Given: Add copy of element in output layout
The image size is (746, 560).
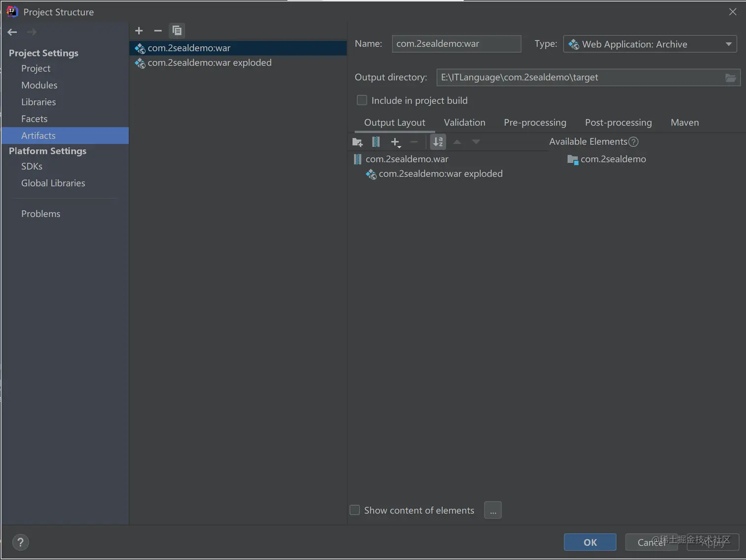Looking at the screenshot, I should click(396, 142).
